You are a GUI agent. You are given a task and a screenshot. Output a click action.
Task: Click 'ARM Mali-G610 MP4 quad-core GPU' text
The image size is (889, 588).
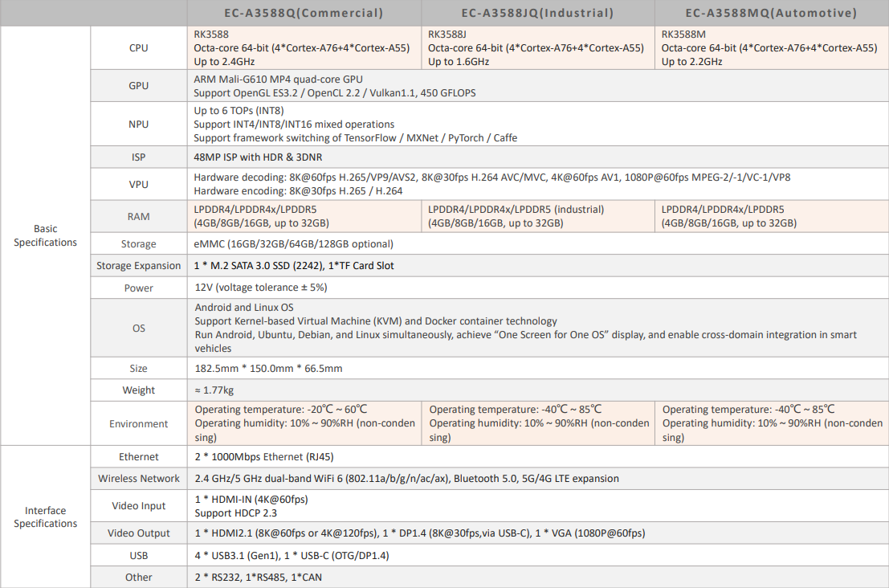click(278, 80)
